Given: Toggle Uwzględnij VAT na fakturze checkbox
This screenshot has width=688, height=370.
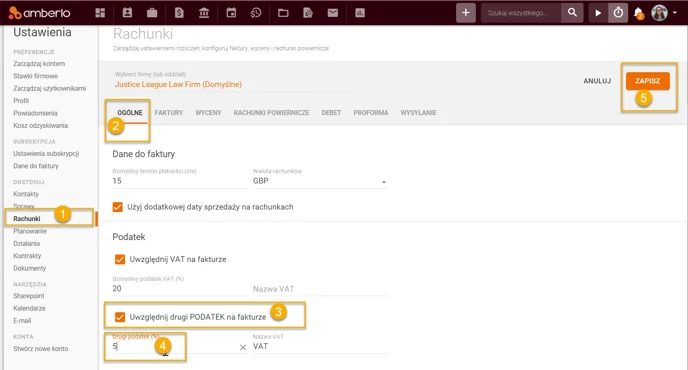Looking at the screenshot, I should [x=120, y=259].
